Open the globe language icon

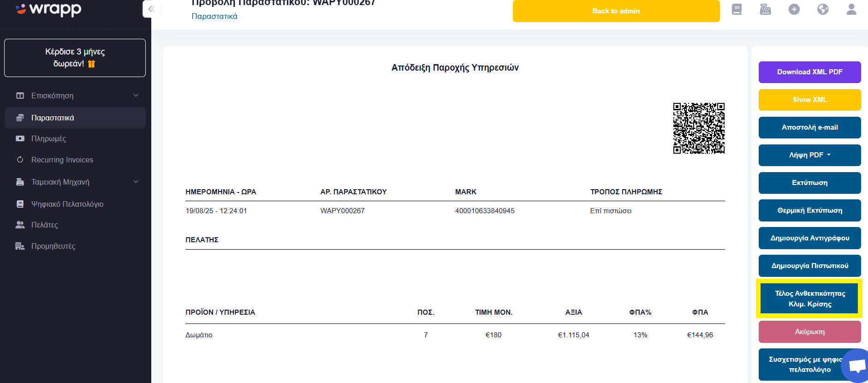(823, 9)
